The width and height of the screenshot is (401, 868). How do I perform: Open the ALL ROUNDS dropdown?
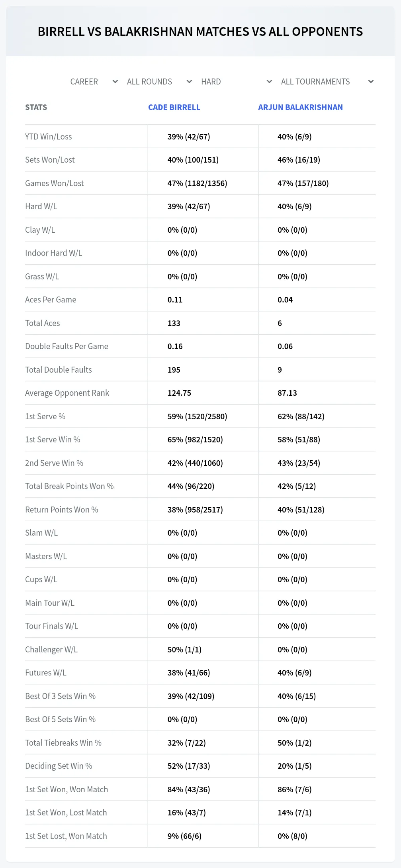159,82
